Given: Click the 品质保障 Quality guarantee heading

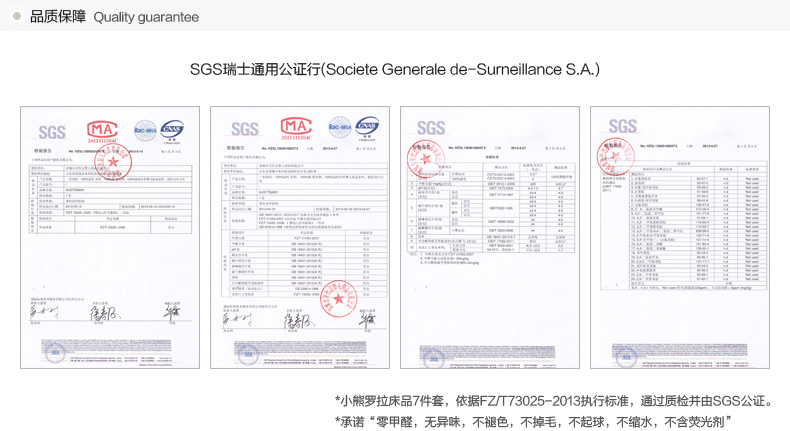Looking at the screenshot, I should click(114, 17).
